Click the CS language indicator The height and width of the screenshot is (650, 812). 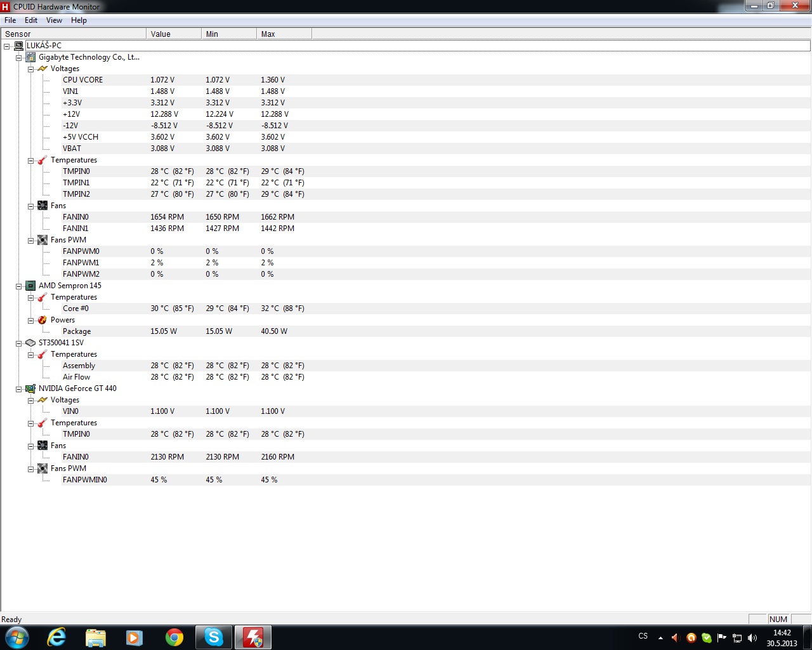(643, 636)
